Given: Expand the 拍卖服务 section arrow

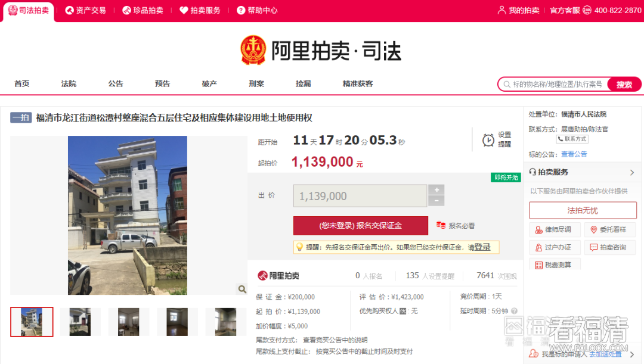Looking at the screenshot, I should (x=632, y=172).
